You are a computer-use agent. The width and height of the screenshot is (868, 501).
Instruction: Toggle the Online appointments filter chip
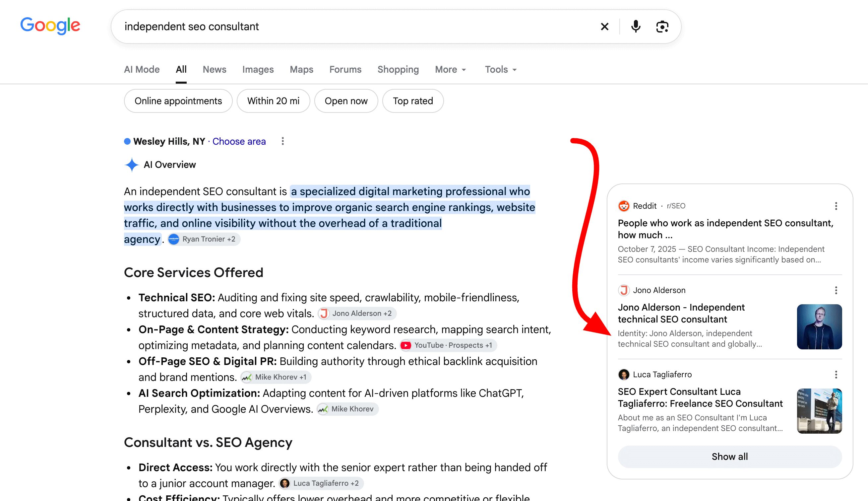(x=178, y=101)
